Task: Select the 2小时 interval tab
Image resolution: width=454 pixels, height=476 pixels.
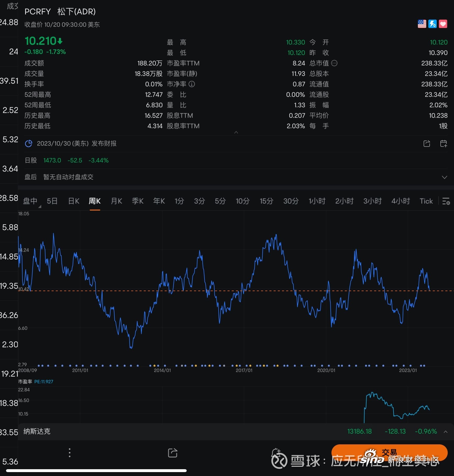Action: point(344,201)
